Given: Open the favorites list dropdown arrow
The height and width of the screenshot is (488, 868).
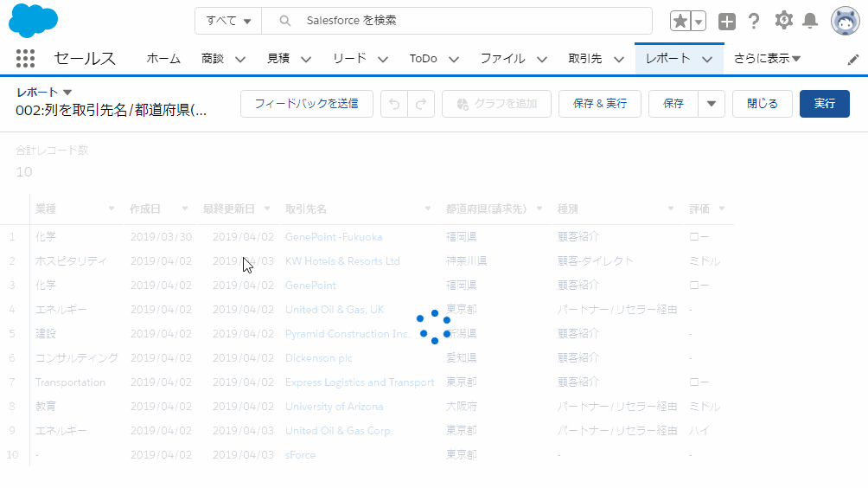Looking at the screenshot, I should [x=699, y=21].
